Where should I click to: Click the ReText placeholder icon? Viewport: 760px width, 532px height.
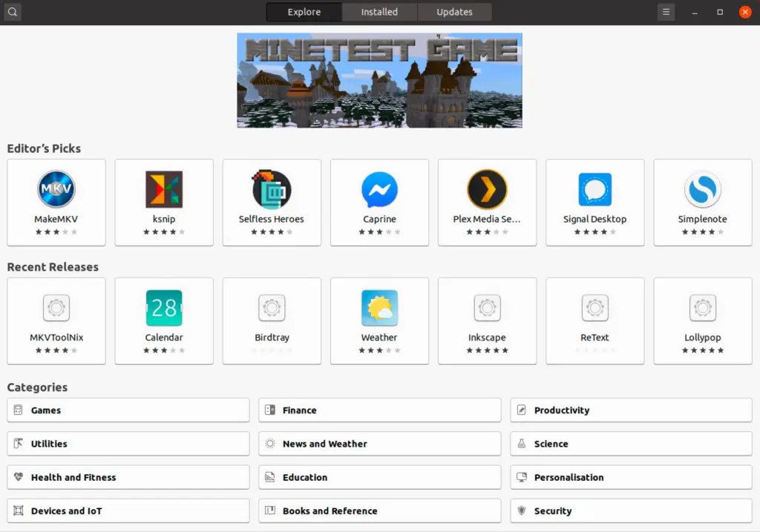[594, 308]
